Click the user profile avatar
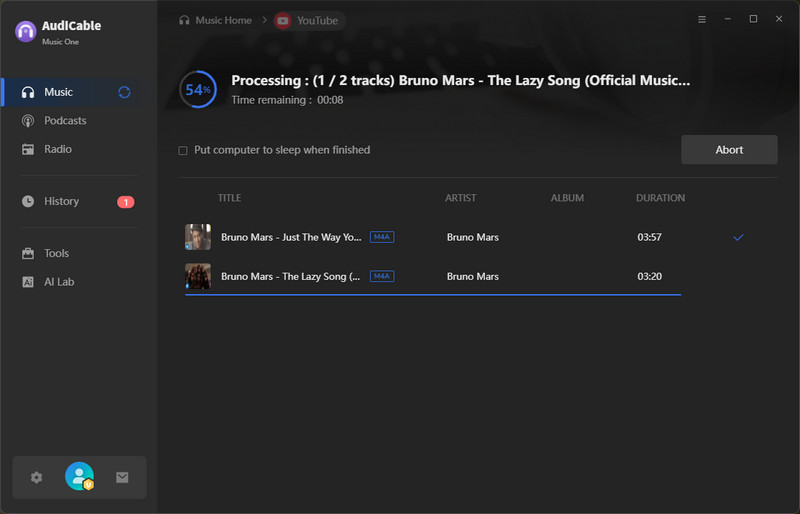This screenshot has height=514, width=800. 80,476
